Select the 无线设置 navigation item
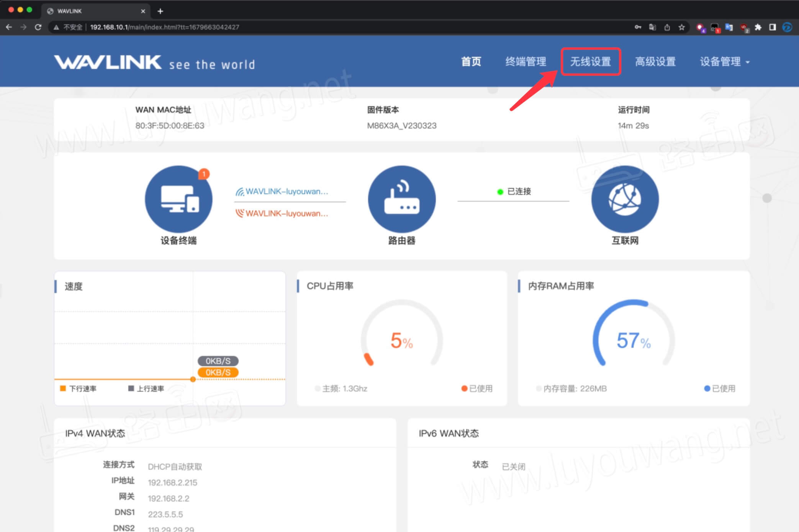 [x=591, y=61]
